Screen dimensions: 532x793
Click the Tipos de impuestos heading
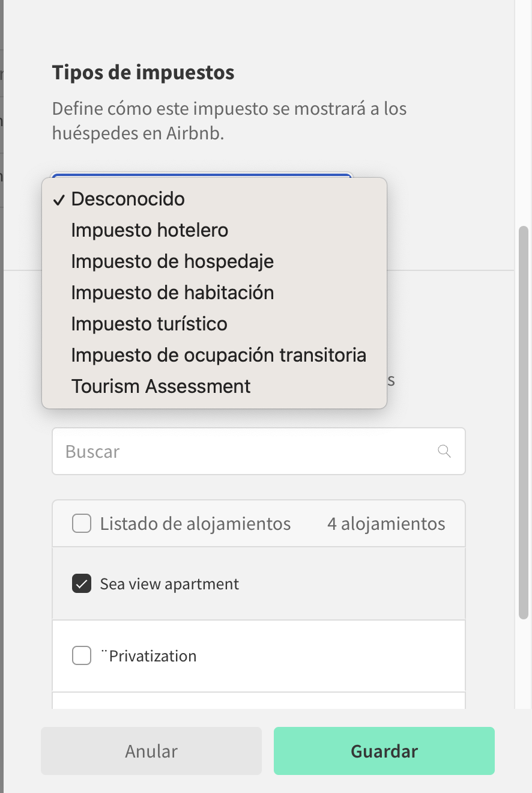tap(143, 73)
